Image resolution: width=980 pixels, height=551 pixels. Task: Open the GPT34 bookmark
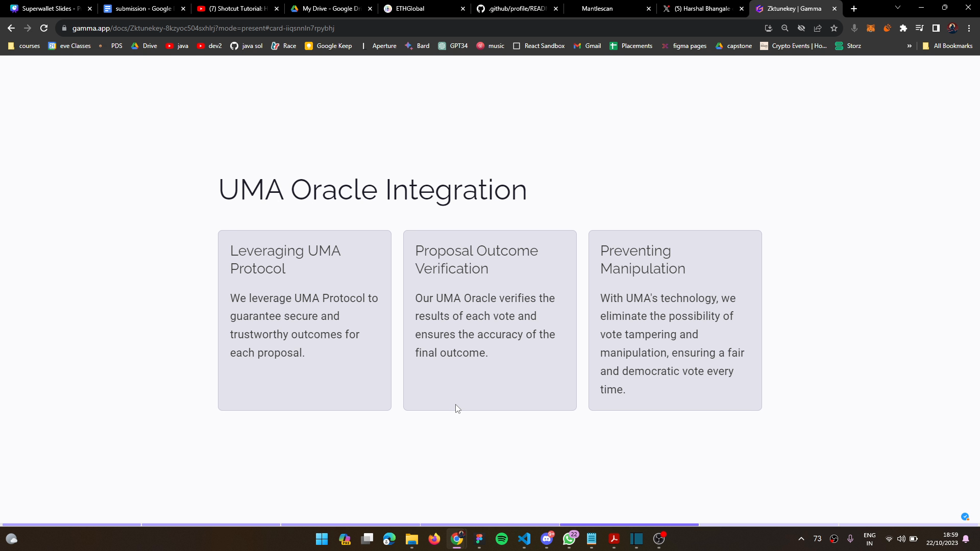(453, 46)
